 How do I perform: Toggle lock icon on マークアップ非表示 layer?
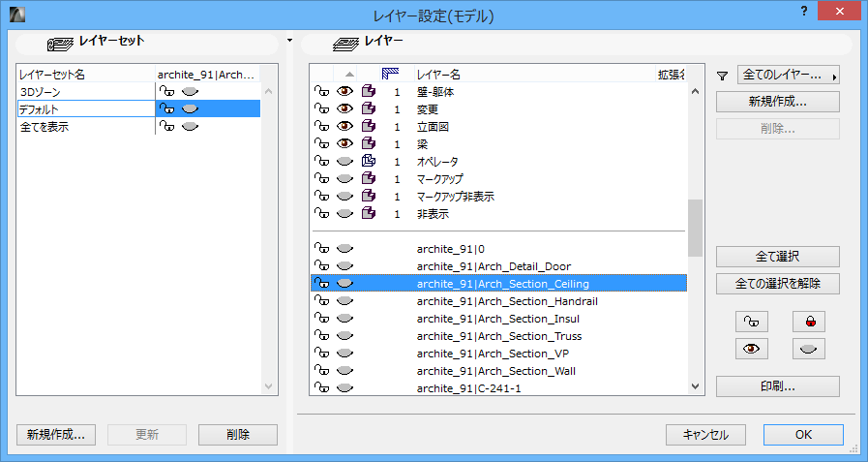click(x=321, y=196)
